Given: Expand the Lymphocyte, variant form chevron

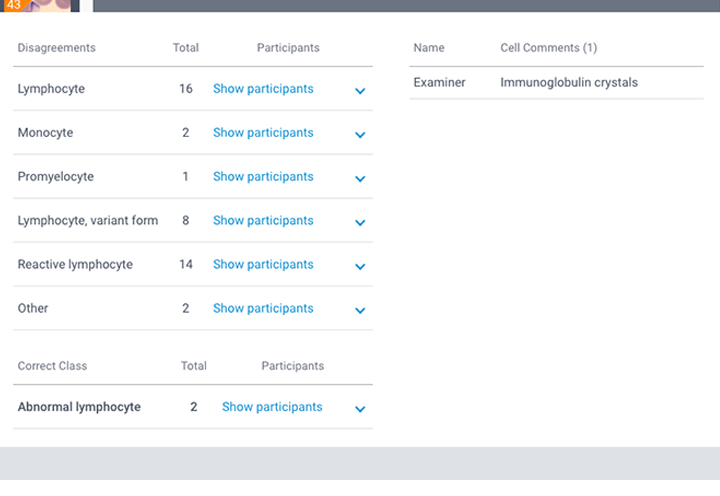Looking at the screenshot, I should [360, 223].
